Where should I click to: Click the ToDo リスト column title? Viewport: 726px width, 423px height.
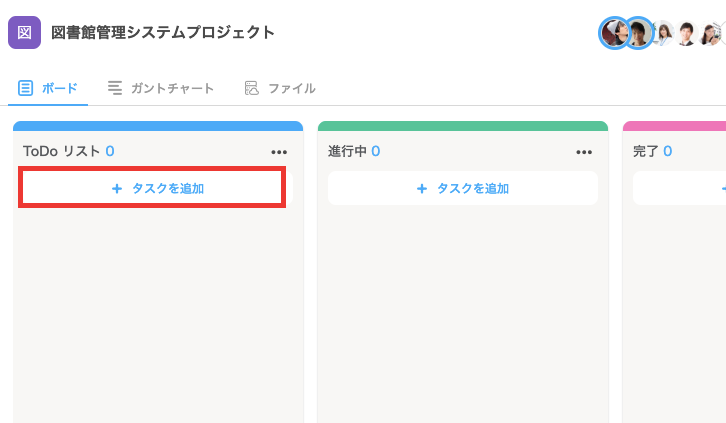(x=62, y=151)
